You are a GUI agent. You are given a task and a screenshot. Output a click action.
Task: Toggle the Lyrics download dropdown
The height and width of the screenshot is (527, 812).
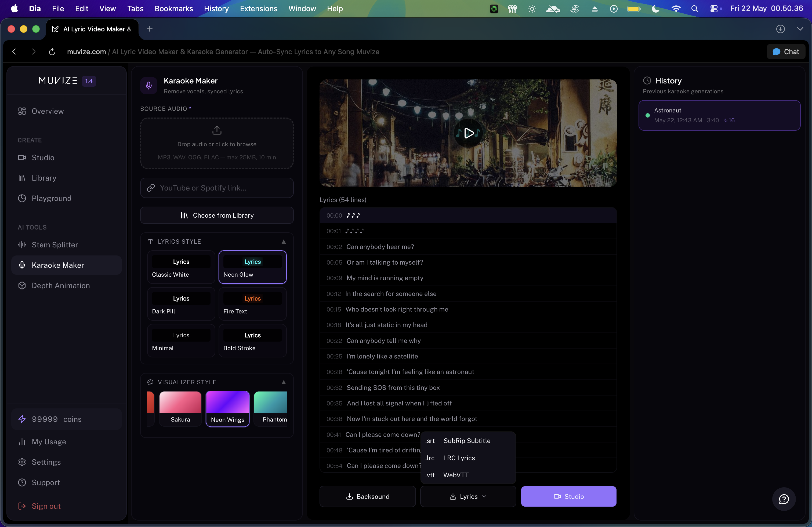[468, 497]
